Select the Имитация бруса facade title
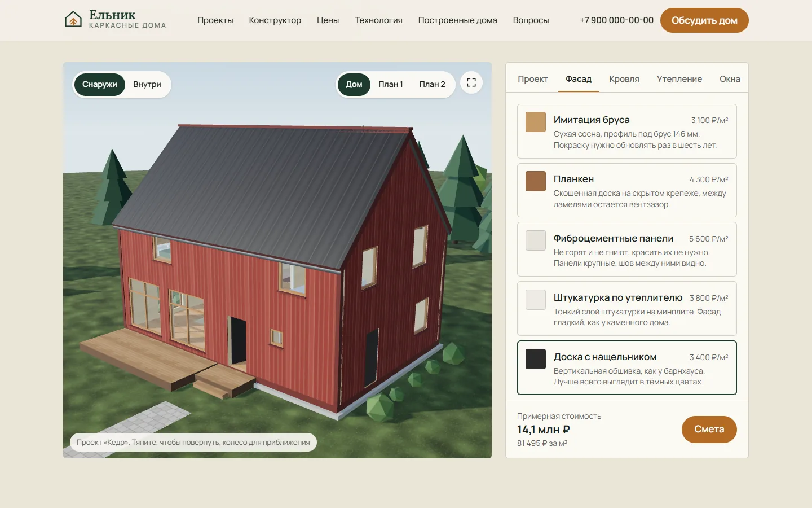This screenshot has height=508, width=812. point(592,120)
